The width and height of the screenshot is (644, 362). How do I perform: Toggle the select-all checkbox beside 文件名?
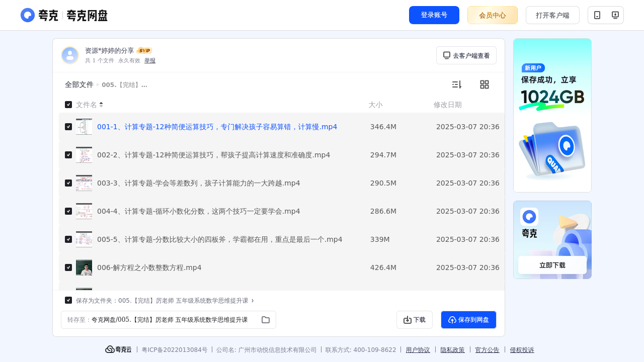(68, 105)
